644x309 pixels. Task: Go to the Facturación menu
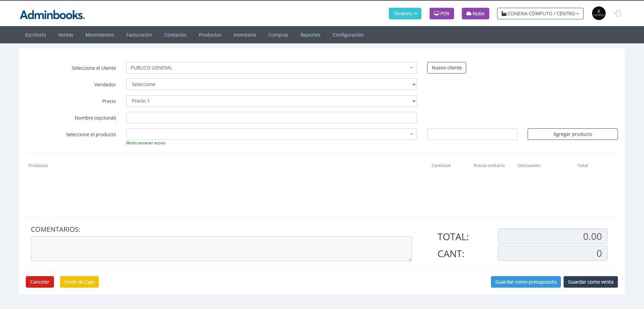(x=139, y=35)
